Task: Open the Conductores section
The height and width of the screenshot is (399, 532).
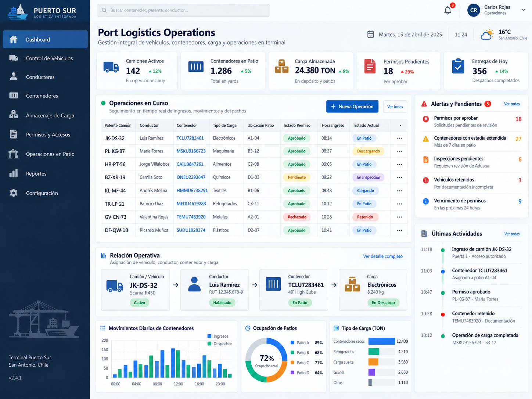Action: pos(45,77)
